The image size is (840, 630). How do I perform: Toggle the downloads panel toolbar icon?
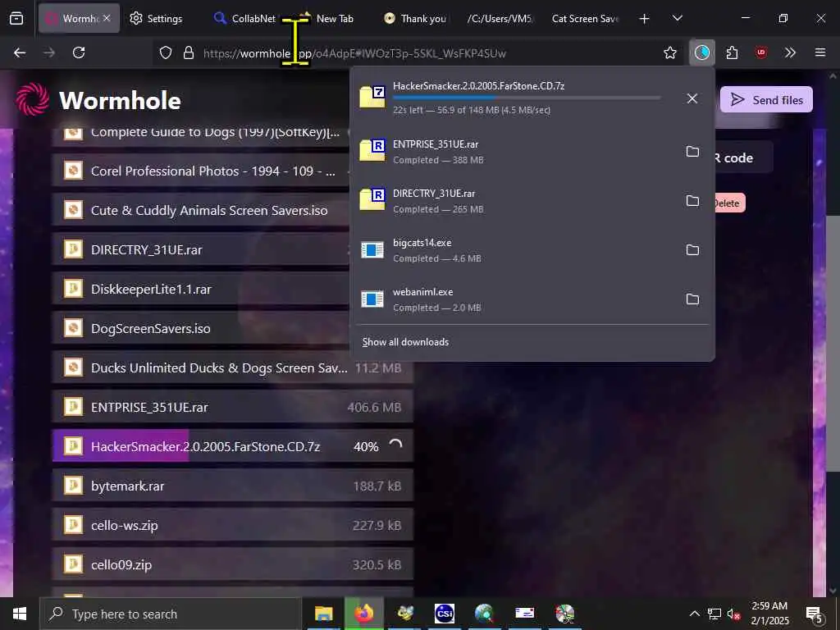pos(702,52)
